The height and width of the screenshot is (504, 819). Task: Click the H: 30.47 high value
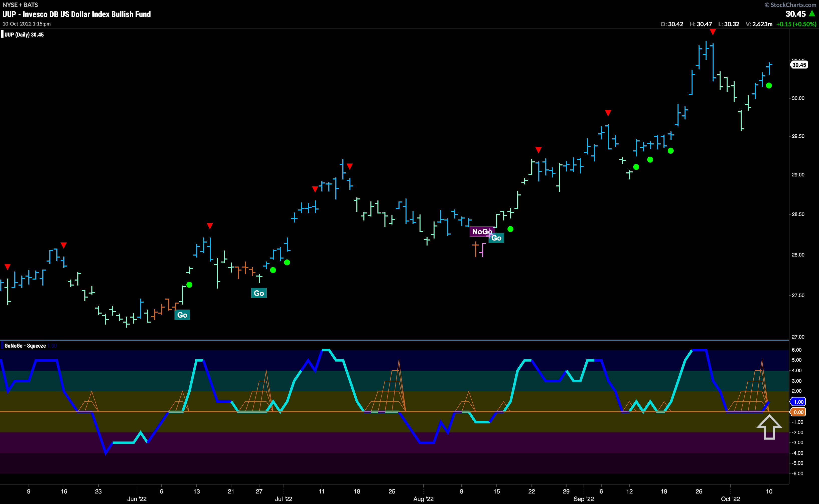pyautogui.click(x=701, y=24)
